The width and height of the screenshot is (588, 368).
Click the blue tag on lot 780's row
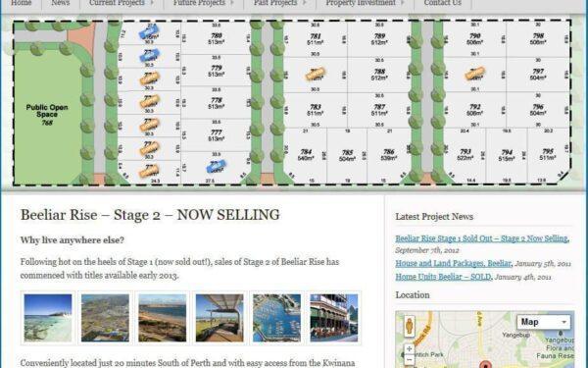[x=149, y=32]
